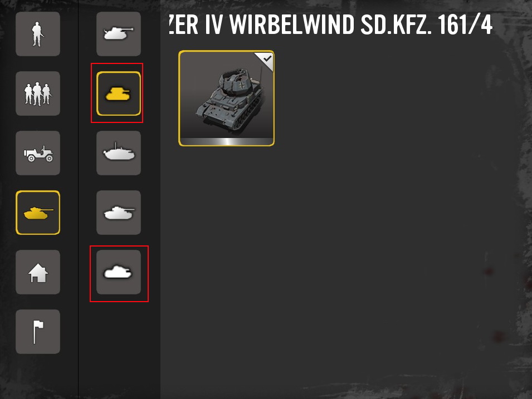Choose the tank with antenna subcategory
The image size is (532, 399).
(x=119, y=153)
